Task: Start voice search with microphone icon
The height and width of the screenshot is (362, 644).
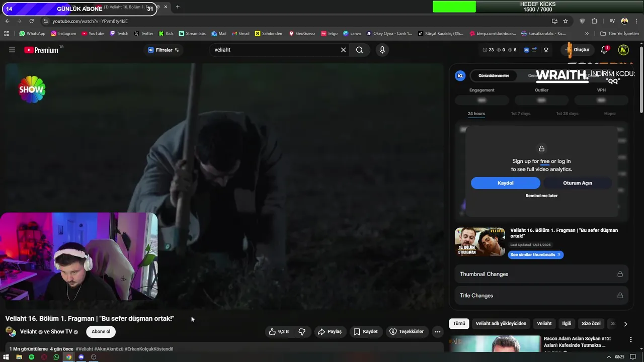Action: coord(382,50)
